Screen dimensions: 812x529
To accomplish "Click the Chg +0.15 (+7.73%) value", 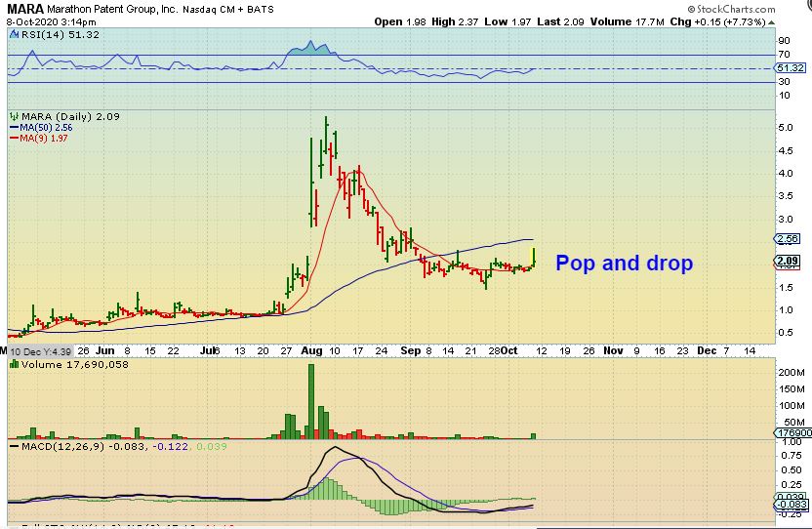I will point(717,21).
